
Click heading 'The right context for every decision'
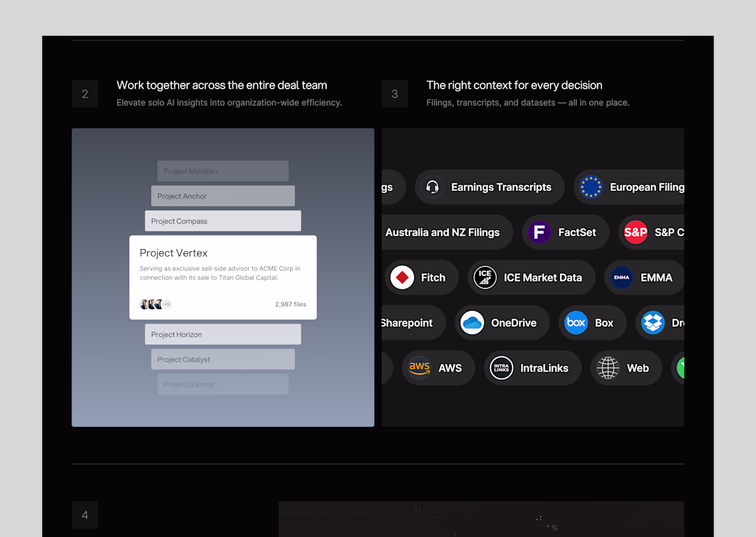click(x=515, y=85)
